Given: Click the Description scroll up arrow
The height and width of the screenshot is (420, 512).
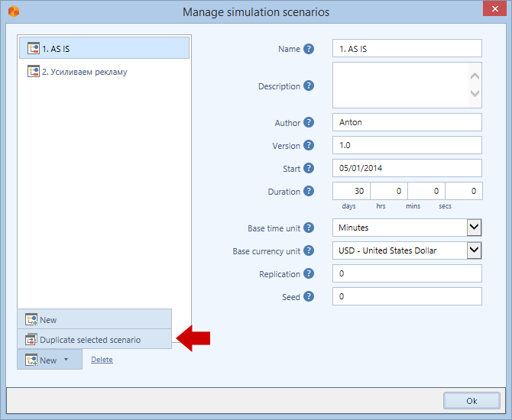Looking at the screenshot, I should point(475,76).
